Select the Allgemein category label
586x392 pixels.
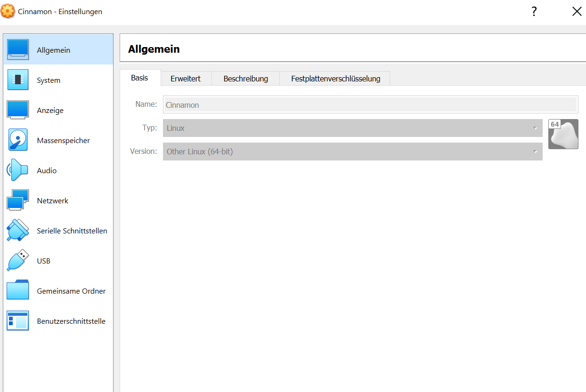[54, 50]
